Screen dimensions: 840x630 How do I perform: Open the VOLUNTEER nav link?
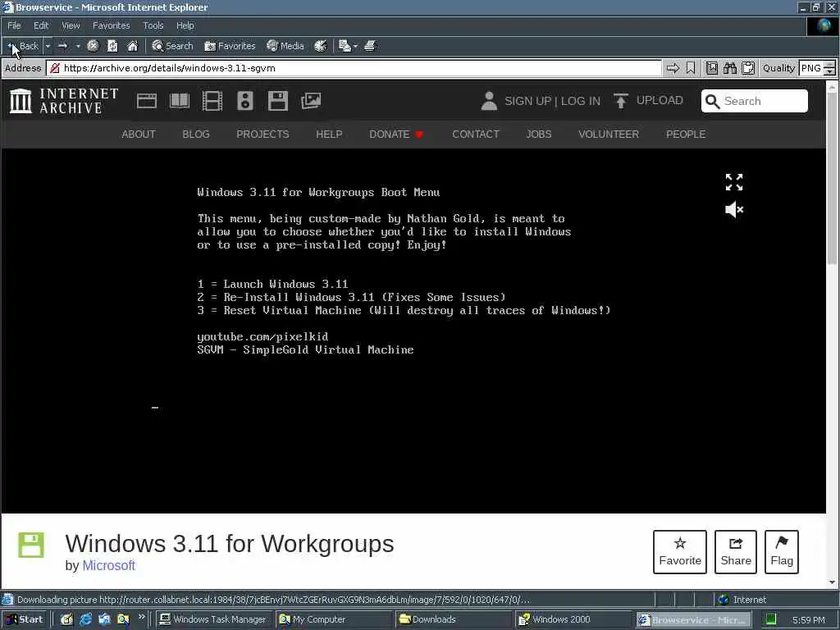[x=609, y=134]
